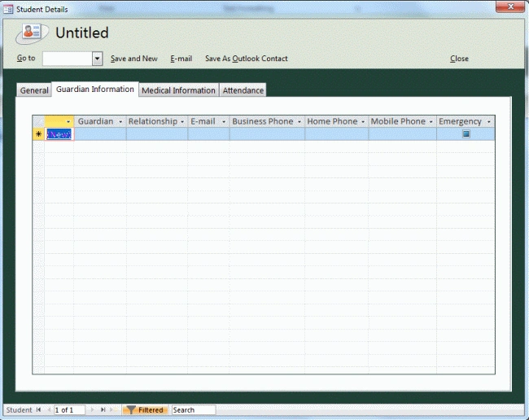Click the Student Details form window icon
Screen dimensions: 529x420
coord(8,9)
